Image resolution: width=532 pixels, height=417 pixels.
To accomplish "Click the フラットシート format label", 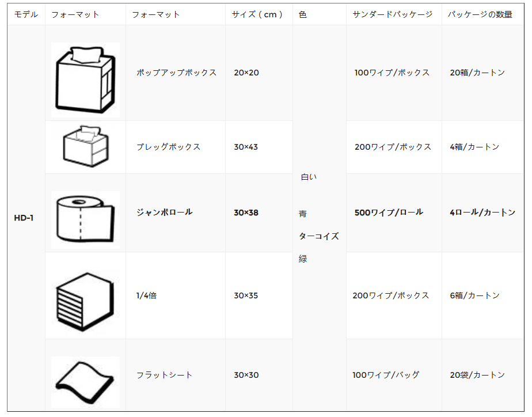I will (x=165, y=375).
